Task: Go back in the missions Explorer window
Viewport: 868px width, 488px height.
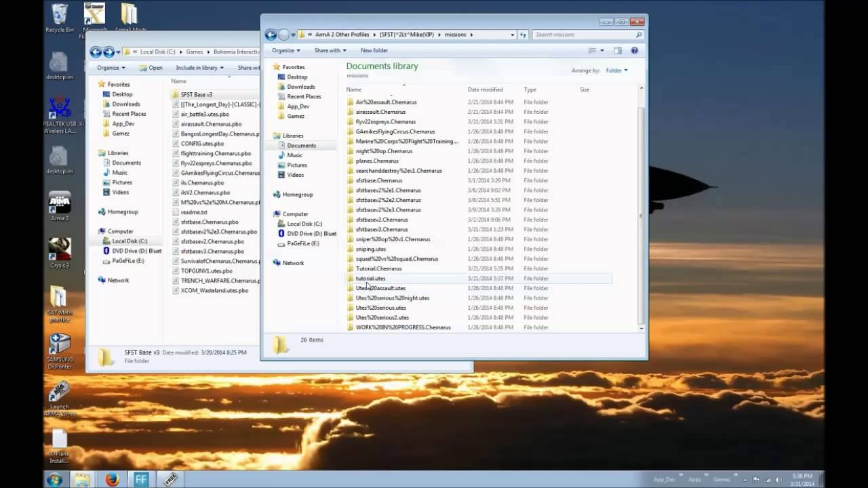Action: pyautogui.click(x=271, y=35)
